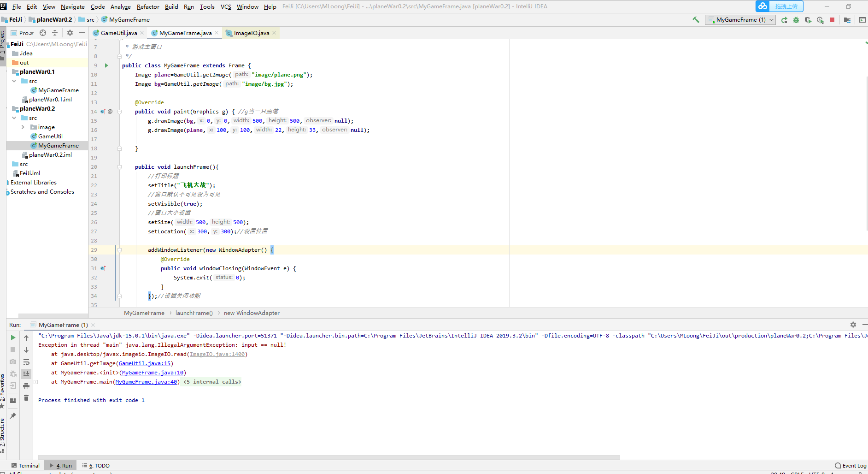Open the ImageIO.java:1400 stack trace link
The width and height of the screenshot is (868, 474).
pos(217,354)
